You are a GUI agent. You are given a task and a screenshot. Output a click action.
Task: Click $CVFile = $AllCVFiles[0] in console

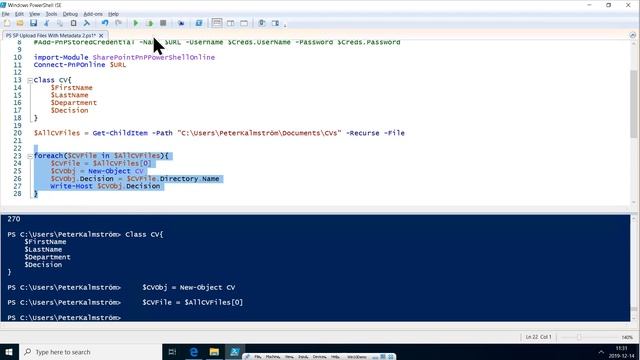click(x=192, y=302)
